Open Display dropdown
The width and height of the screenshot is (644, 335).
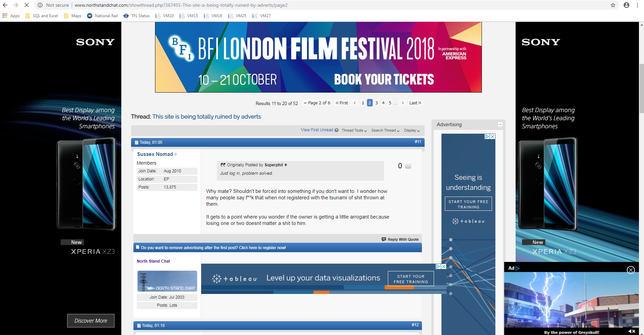tap(412, 130)
